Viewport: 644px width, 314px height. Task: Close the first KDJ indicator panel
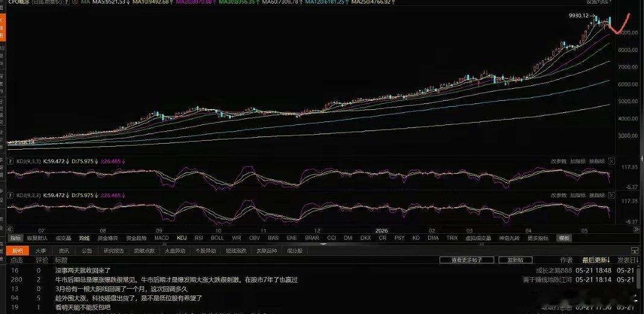(611, 161)
